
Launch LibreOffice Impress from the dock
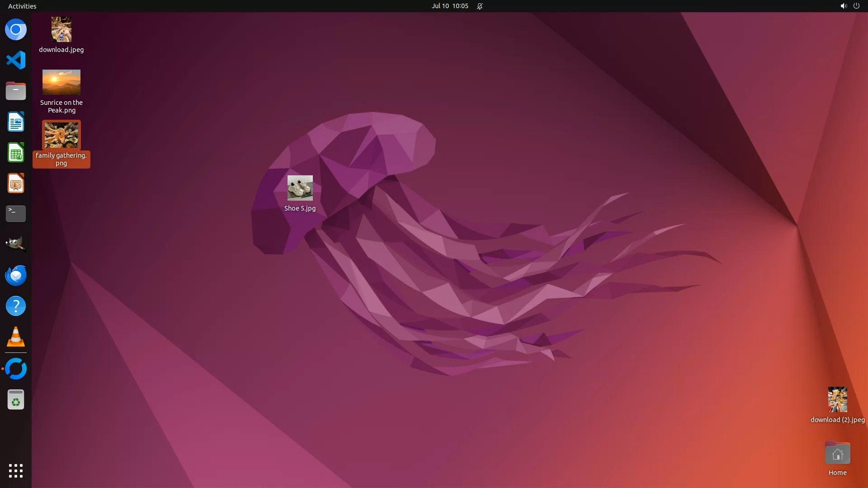pyautogui.click(x=16, y=183)
